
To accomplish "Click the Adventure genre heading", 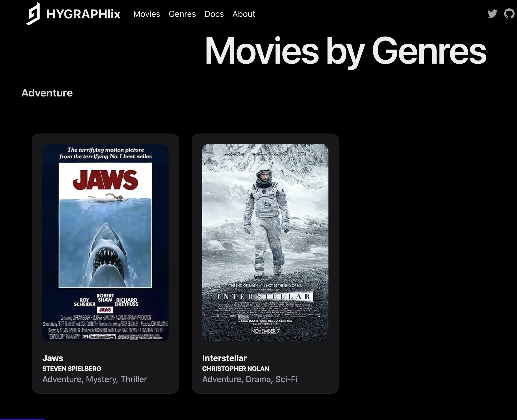I will coord(47,93).
